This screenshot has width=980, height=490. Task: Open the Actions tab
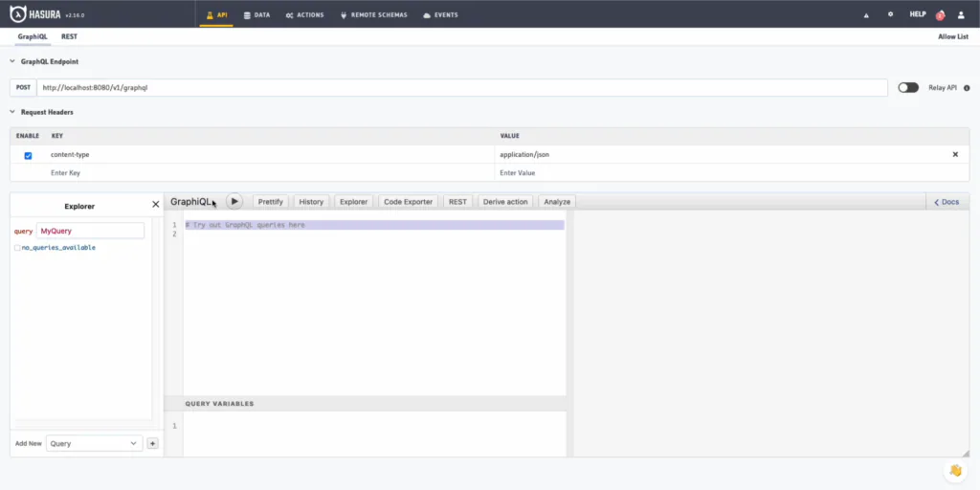click(x=305, y=15)
